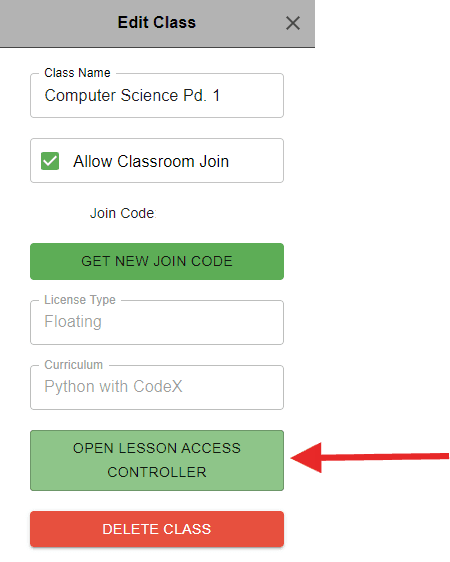This screenshot has width=450, height=562.
Task: Generate a new code with Get New Join Code
Action: click(157, 261)
